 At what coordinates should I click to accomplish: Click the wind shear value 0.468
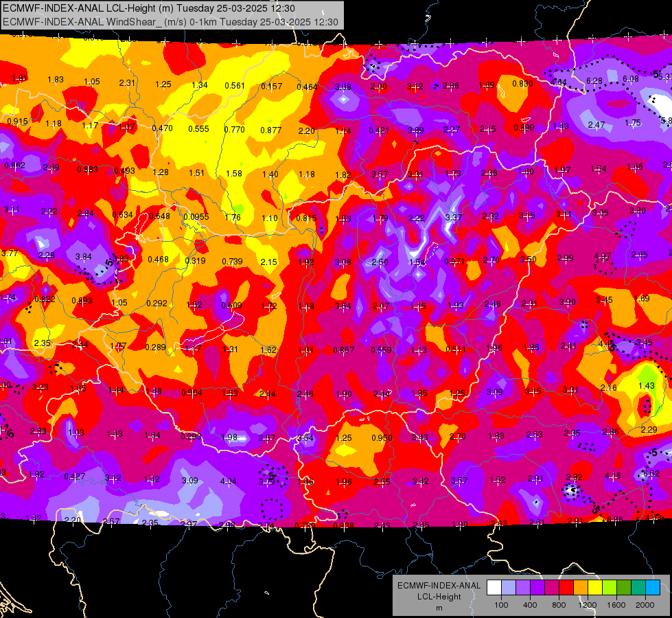tap(158, 260)
